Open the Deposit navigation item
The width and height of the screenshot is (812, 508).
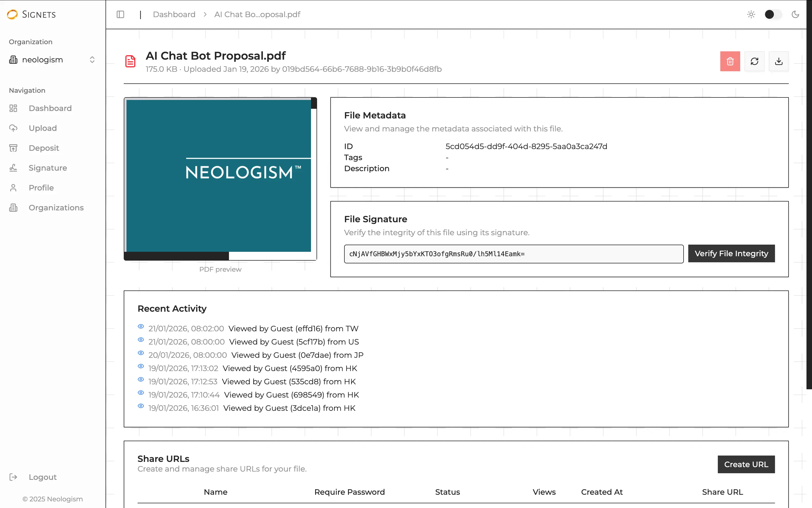44,148
